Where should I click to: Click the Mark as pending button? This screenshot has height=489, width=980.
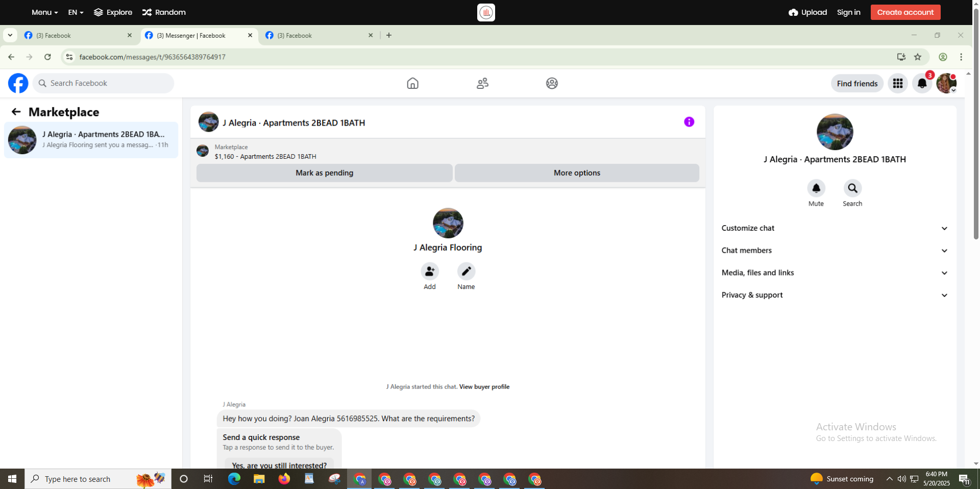tap(325, 173)
